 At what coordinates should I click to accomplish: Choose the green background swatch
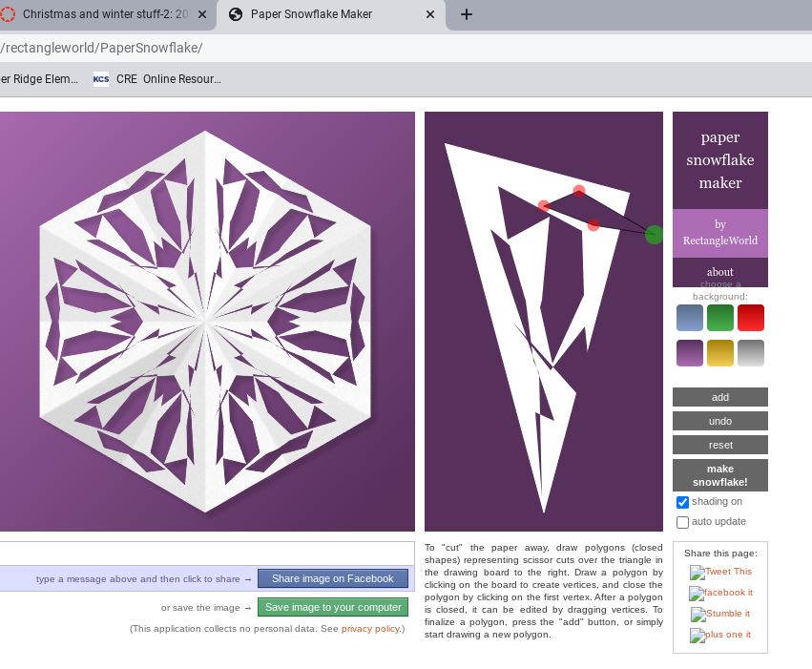(720, 318)
